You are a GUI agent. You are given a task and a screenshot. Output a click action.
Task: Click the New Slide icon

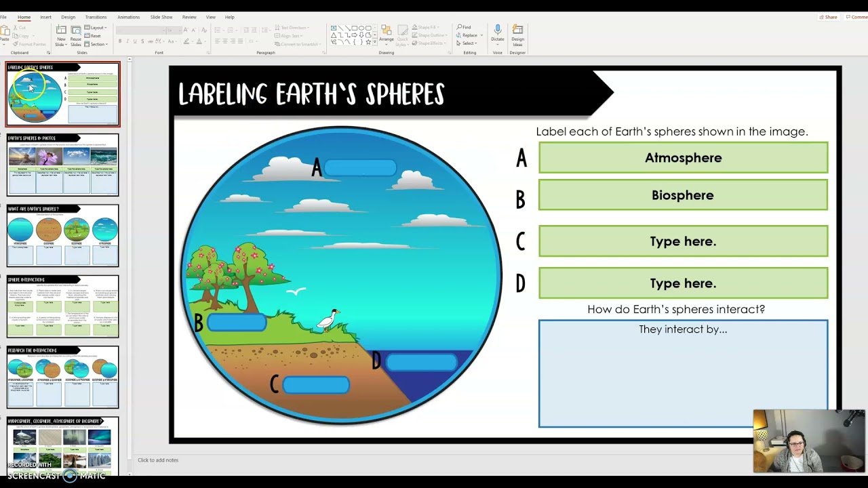(61, 30)
